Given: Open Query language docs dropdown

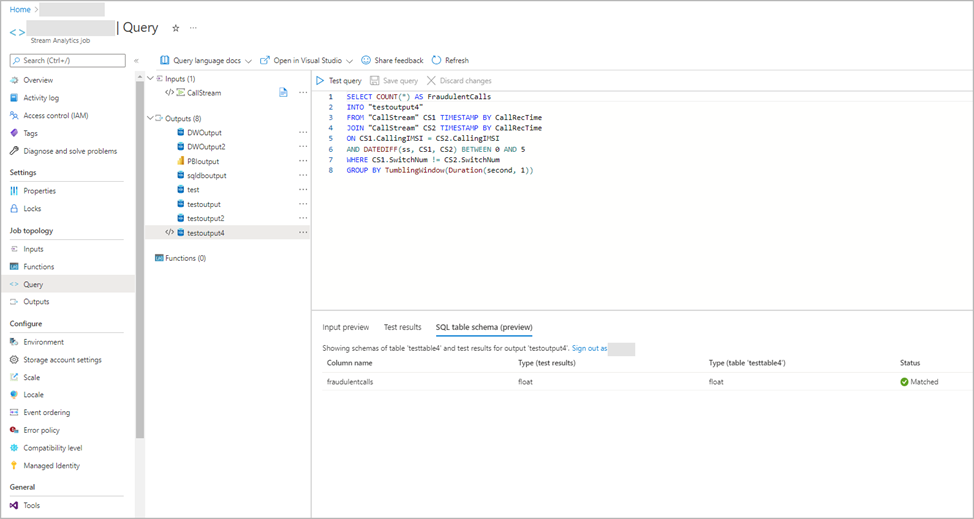Looking at the screenshot, I should pyautogui.click(x=206, y=60).
